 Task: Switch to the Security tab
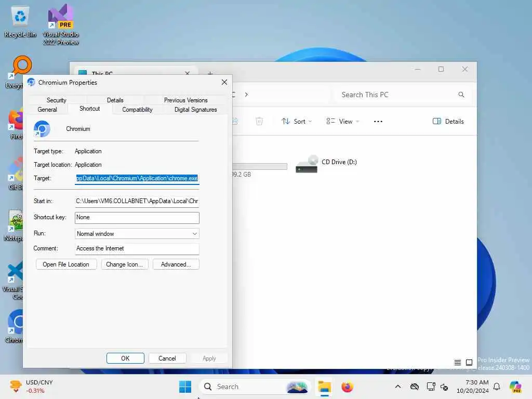[x=56, y=100]
